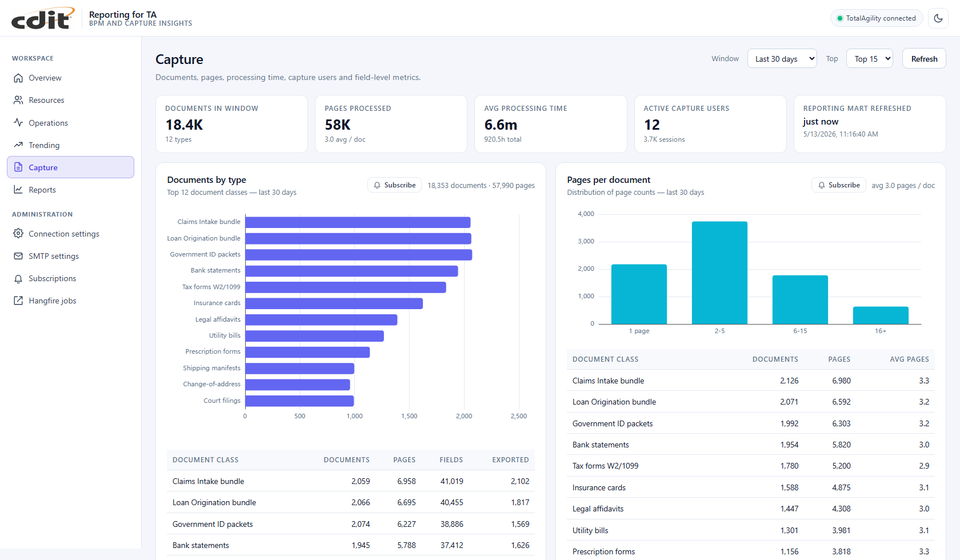Image resolution: width=960 pixels, height=560 pixels.
Task: Toggle dark mode moon icon
Action: 938,18
